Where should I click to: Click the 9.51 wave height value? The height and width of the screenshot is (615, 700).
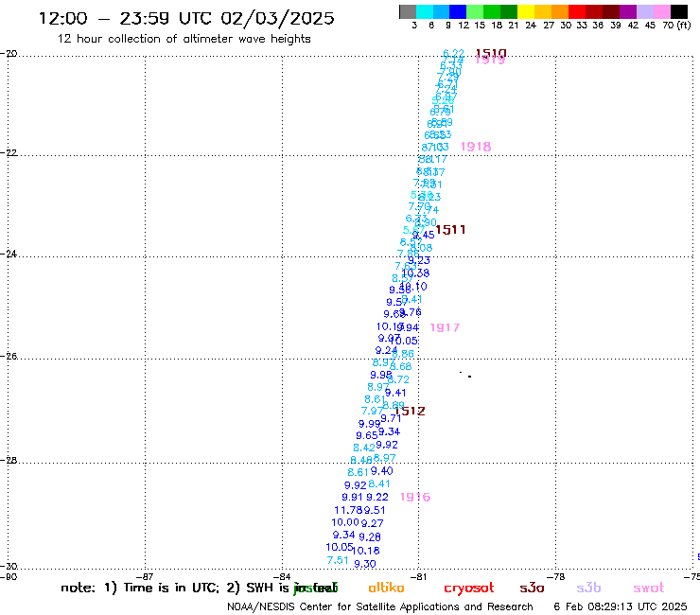[x=375, y=510]
